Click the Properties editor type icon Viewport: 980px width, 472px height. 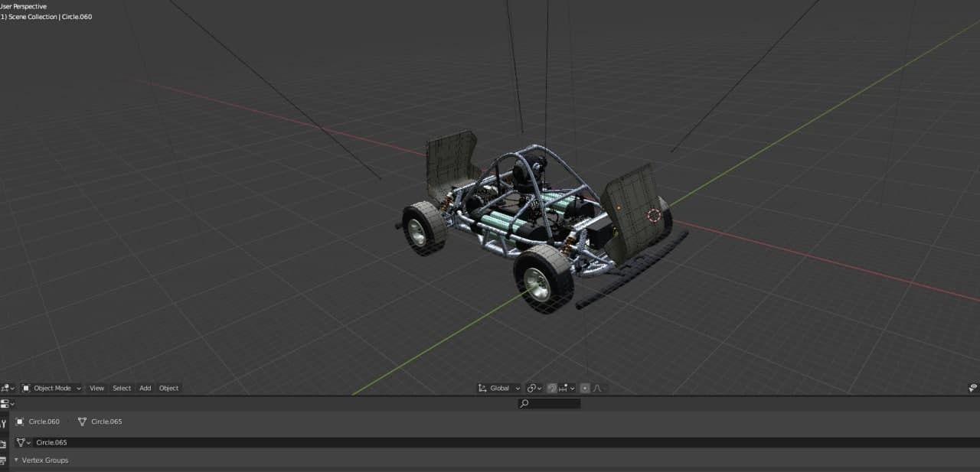(5, 403)
